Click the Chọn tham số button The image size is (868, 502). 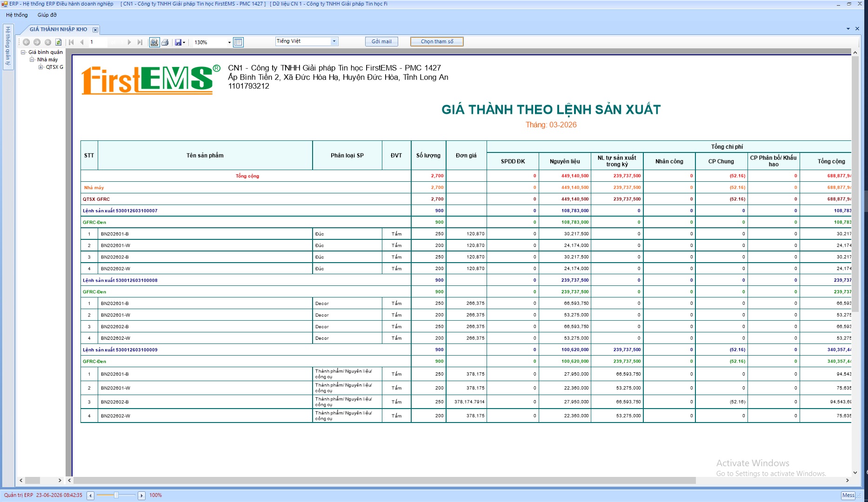437,41
